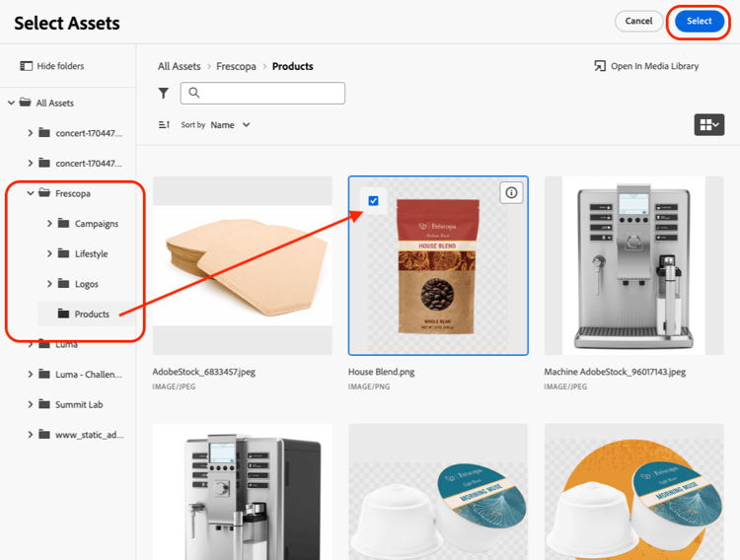Expand the second concert-170447 folder

pyautogui.click(x=31, y=164)
